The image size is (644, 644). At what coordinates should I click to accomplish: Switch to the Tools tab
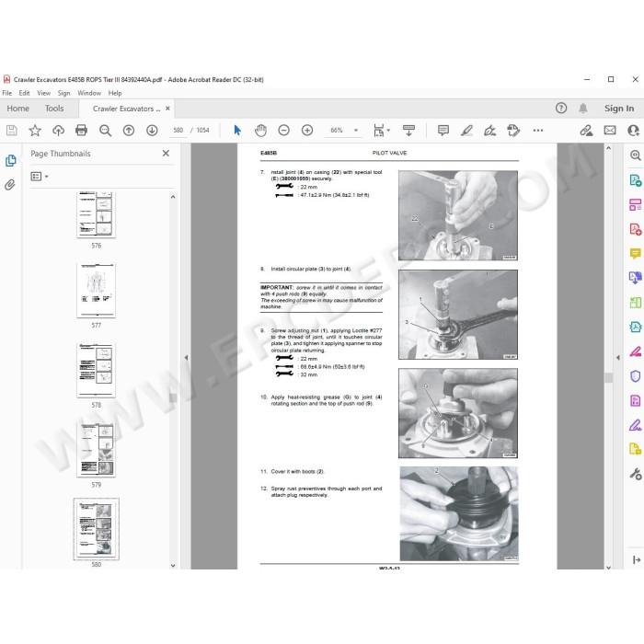pos(54,109)
